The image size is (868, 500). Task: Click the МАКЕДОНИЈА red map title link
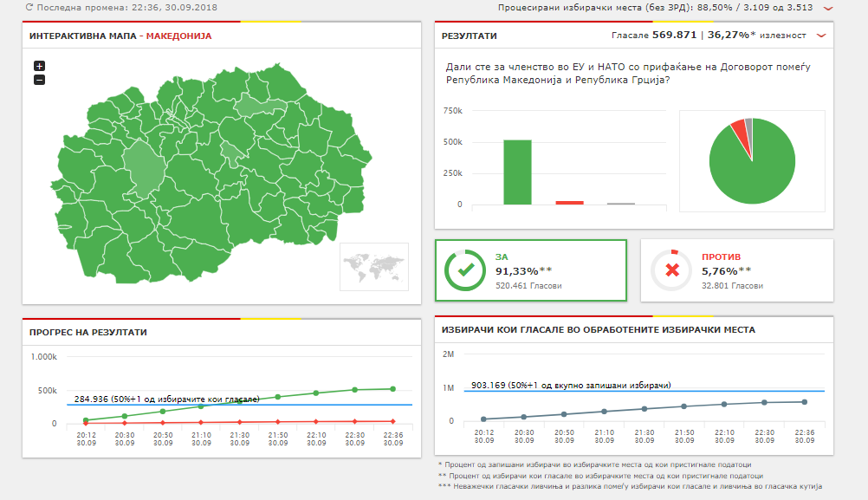(178, 36)
